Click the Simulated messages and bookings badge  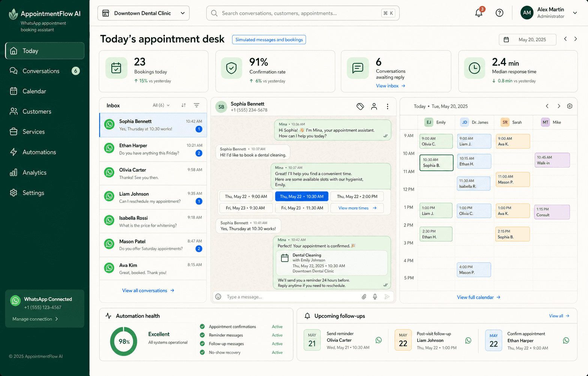[269, 40]
